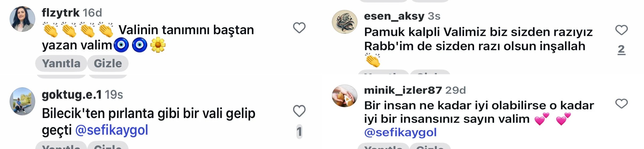View the 2 likes on esen_aksy's comment

coord(621,49)
